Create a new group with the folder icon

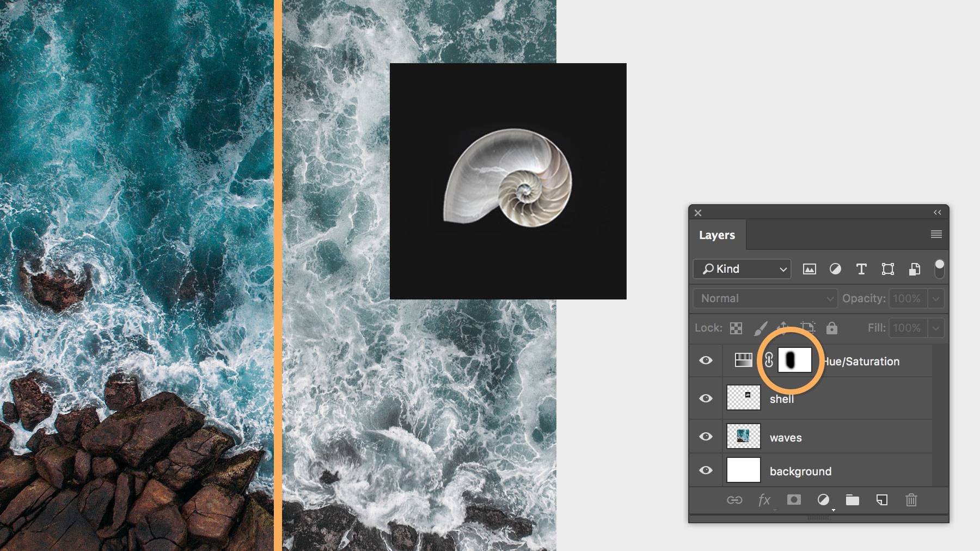coord(852,500)
